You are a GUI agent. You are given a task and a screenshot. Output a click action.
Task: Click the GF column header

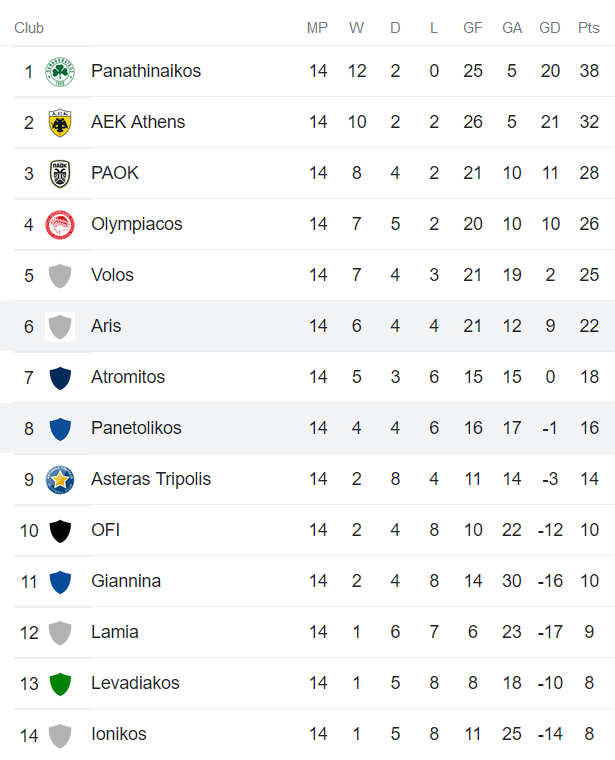tap(473, 28)
